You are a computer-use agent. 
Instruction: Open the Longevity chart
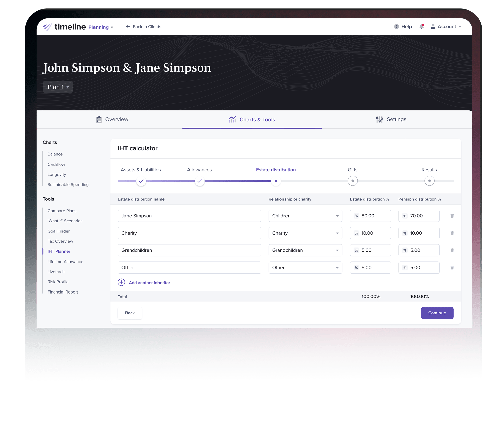point(57,174)
